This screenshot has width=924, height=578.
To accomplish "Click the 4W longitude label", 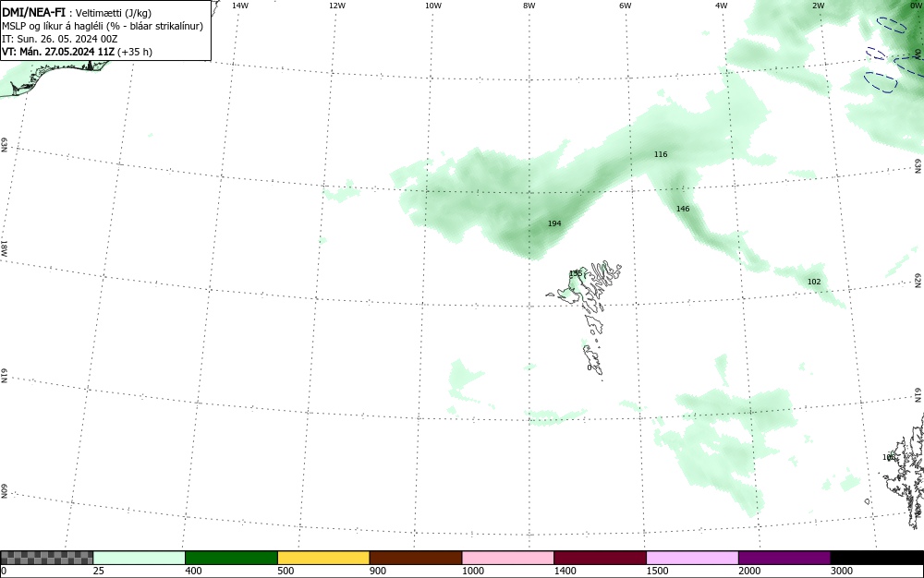I will click(722, 6).
